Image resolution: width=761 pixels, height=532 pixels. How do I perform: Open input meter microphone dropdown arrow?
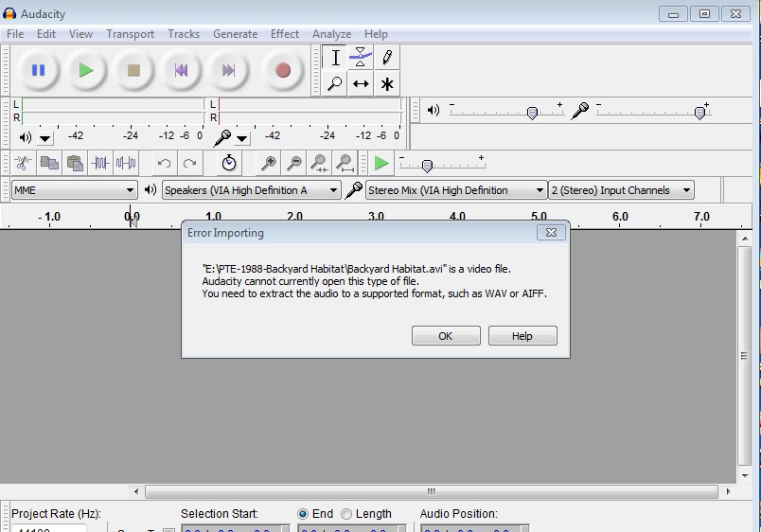pyautogui.click(x=241, y=139)
